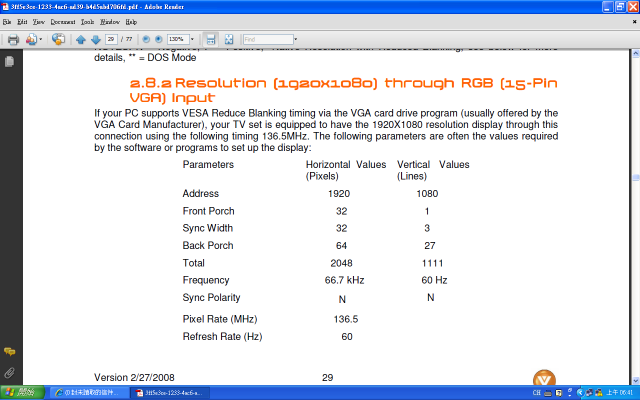Click the zoom out button
Image resolution: width=640 pixels, height=400 pixels.
pyautogui.click(x=146, y=39)
